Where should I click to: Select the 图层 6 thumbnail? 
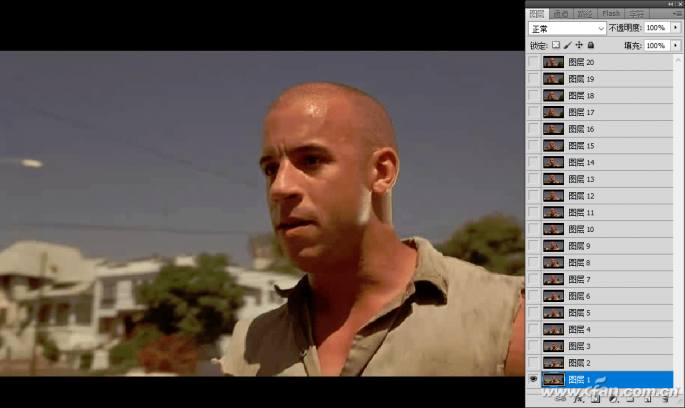click(x=553, y=296)
